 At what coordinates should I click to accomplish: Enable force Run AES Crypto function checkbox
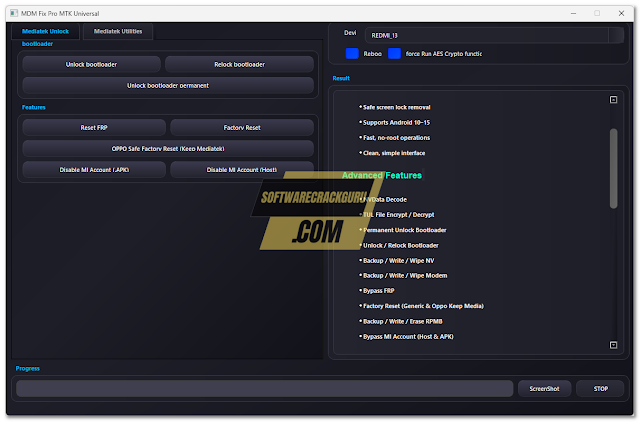395,53
